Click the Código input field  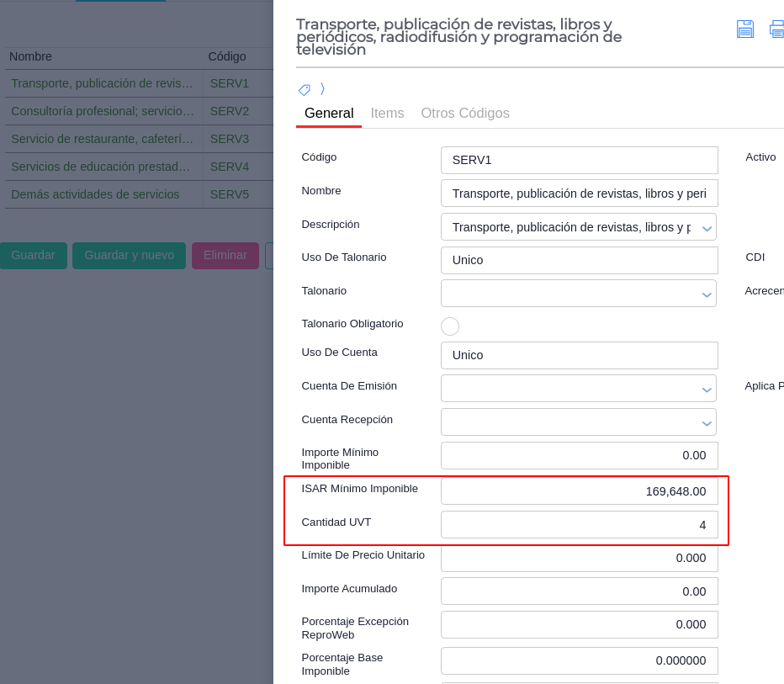[579, 161]
